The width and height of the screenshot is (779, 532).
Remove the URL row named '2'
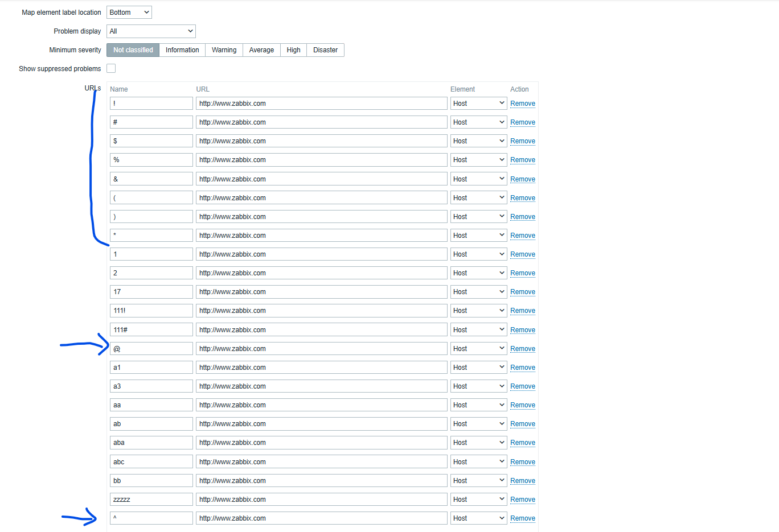tap(523, 273)
